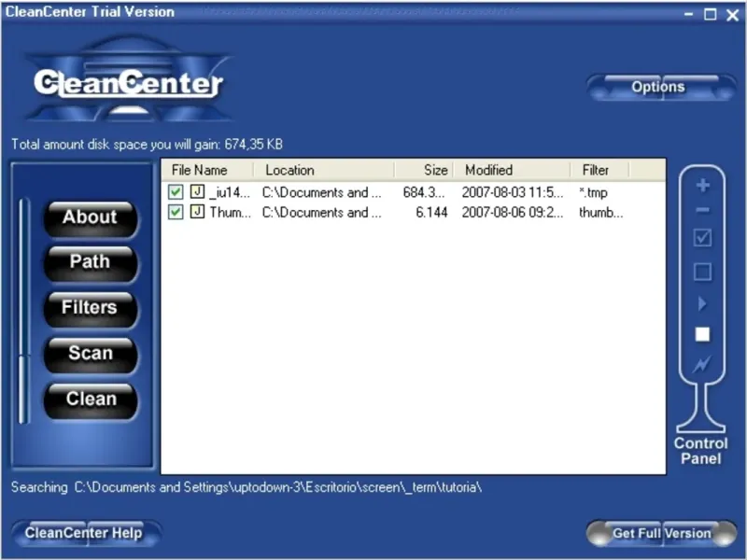Click the 2007-08-06 modified date
The width and height of the screenshot is (747, 560).
point(512,213)
